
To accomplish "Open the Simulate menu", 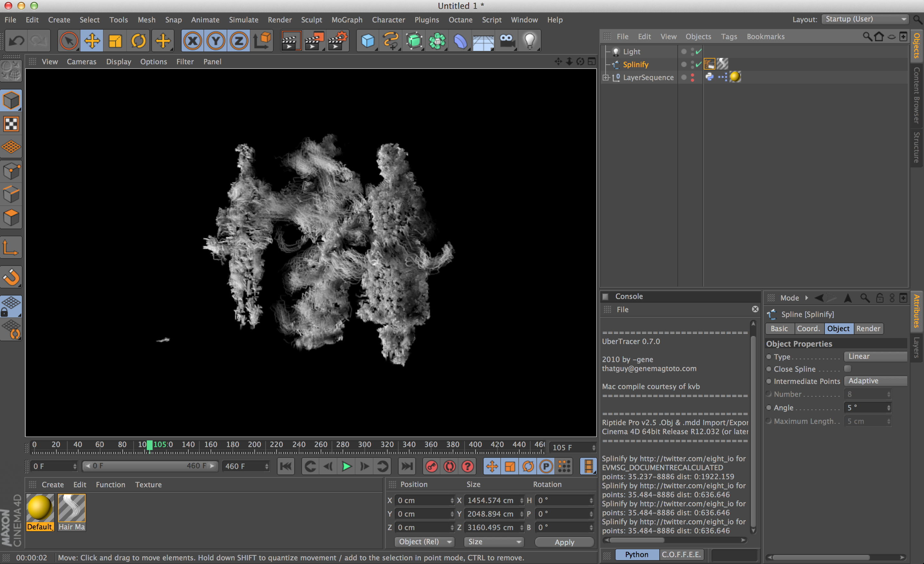I will click(x=243, y=20).
